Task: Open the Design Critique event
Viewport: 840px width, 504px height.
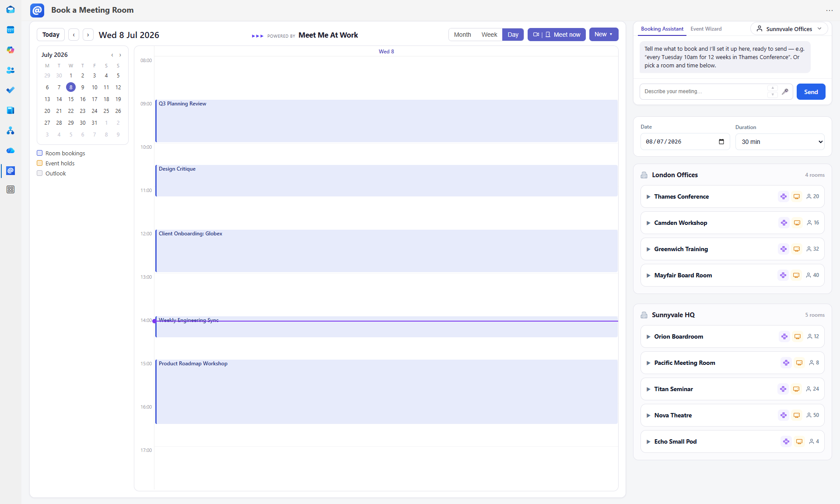Action: click(x=387, y=180)
